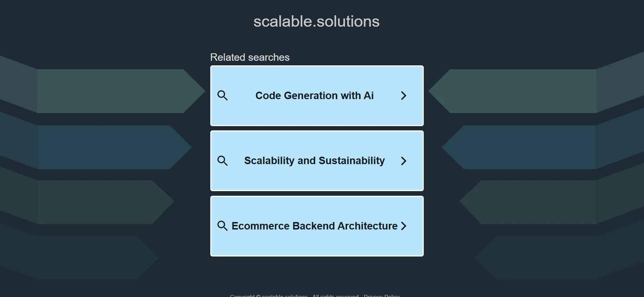Open the Privacy Policy footer link
The height and width of the screenshot is (297, 644).
click(x=381, y=296)
